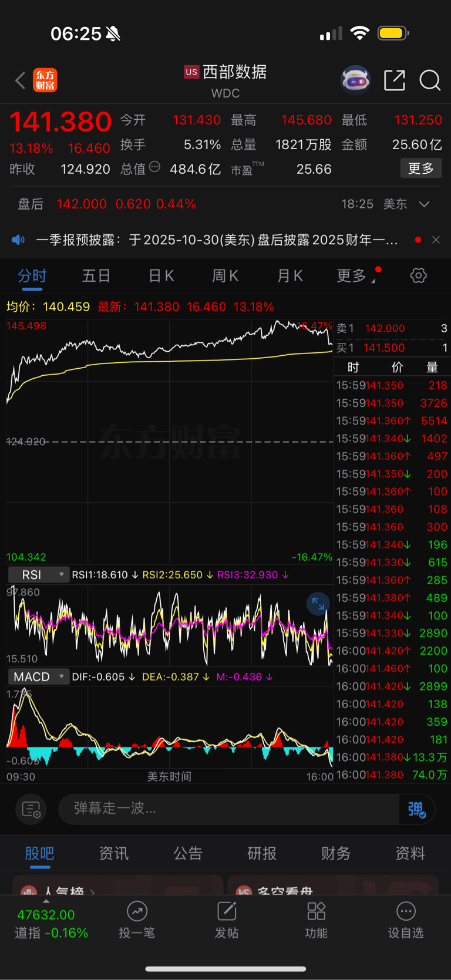The height and width of the screenshot is (980, 451).
Task: Tap the 弹幕走一波 input field
Action: (229, 810)
